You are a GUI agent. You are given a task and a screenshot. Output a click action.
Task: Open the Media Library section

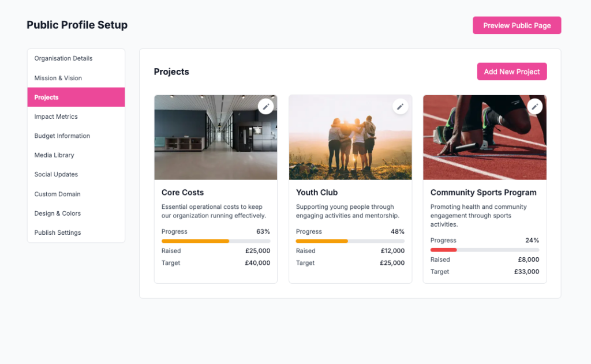(54, 155)
